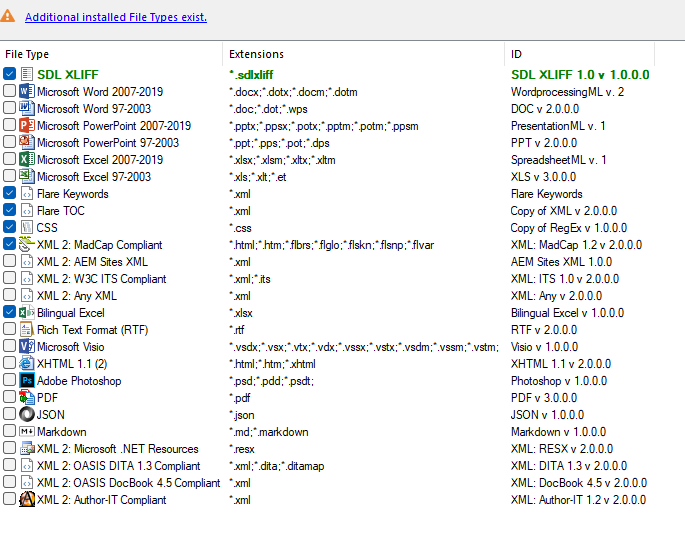Click the SDL XLIFF file type icon

click(27, 74)
